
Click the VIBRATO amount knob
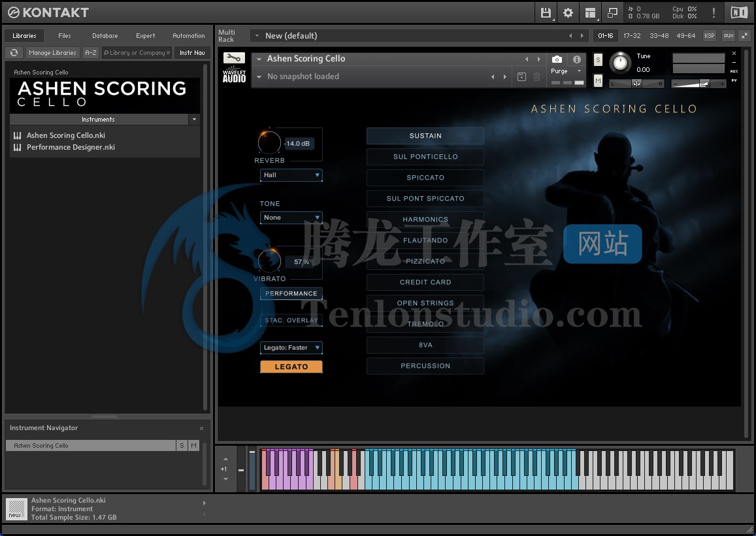(269, 261)
